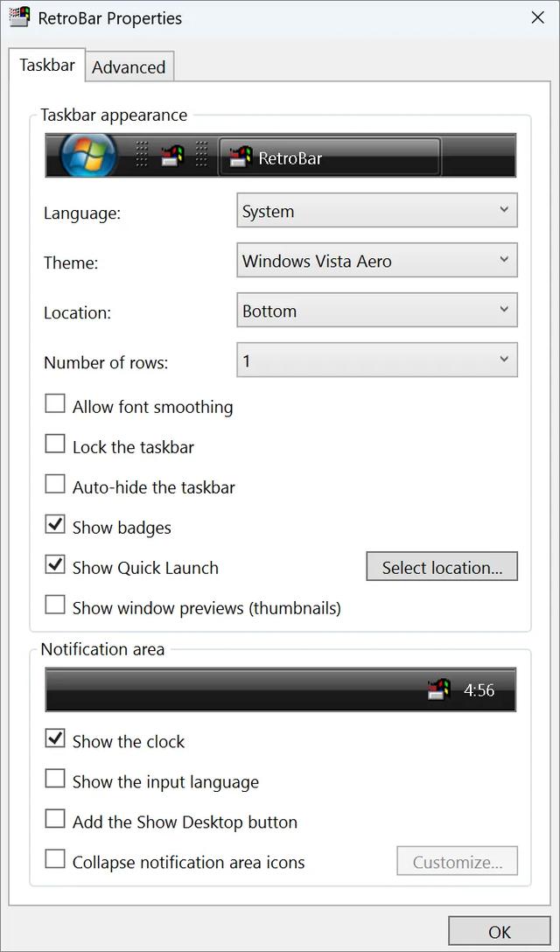The width and height of the screenshot is (560, 952).
Task: Open the Location dropdown showing Bottom
Action: (377, 311)
